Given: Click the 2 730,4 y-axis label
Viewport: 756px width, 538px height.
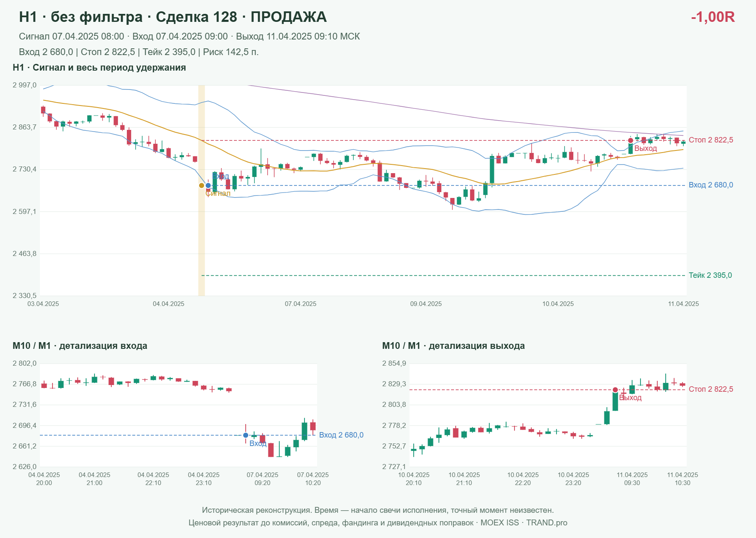Looking at the screenshot, I should click(x=24, y=169).
